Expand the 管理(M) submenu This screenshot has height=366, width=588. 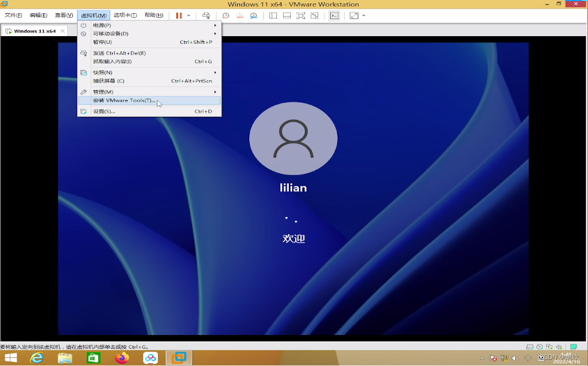click(149, 92)
